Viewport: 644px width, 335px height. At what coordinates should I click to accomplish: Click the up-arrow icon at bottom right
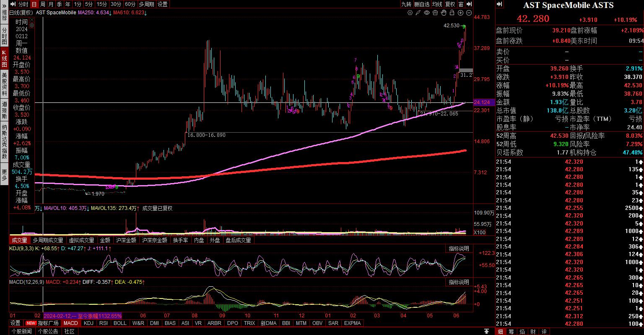click(x=487, y=331)
